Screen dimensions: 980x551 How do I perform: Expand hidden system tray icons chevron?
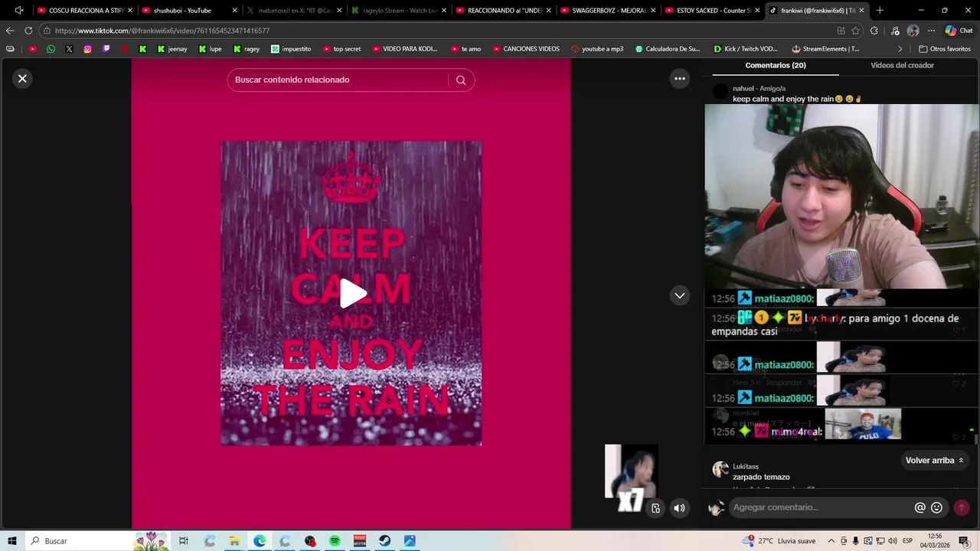point(831,541)
